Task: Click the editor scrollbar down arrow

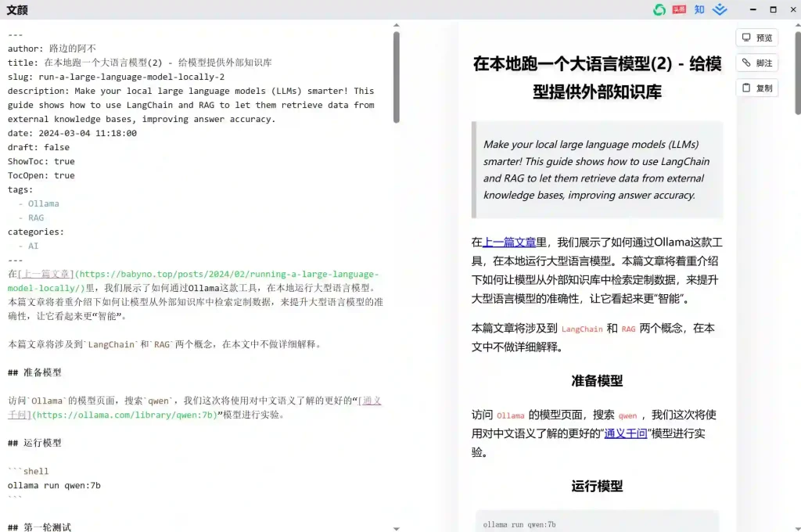Action: (x=397, y=528)
